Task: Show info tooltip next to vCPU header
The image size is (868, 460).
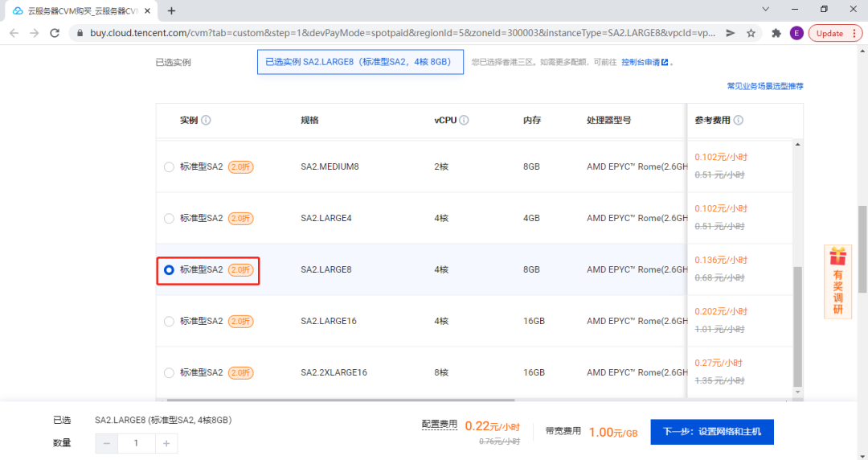Action: pos(464,121)
